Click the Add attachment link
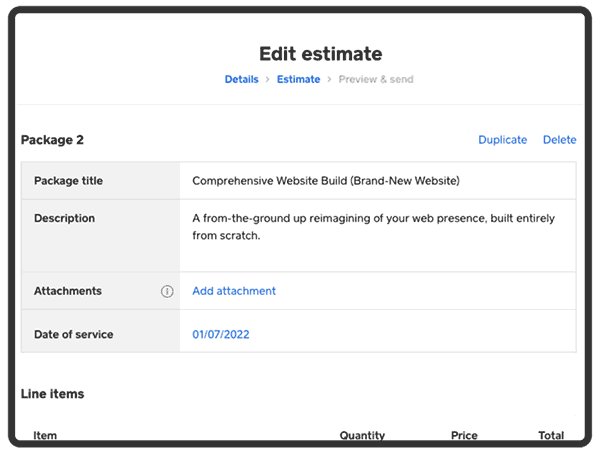600x453 pixels. click(x=234, y=291)
